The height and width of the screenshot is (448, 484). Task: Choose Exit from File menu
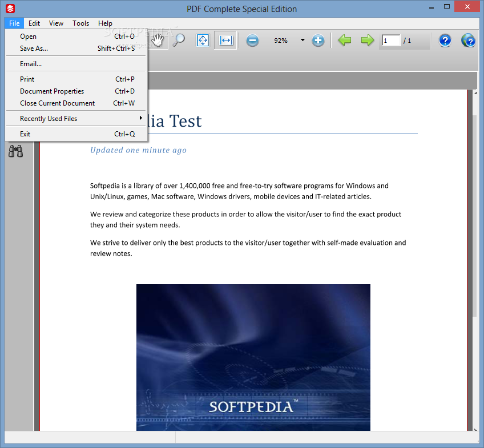pos(76,134)
